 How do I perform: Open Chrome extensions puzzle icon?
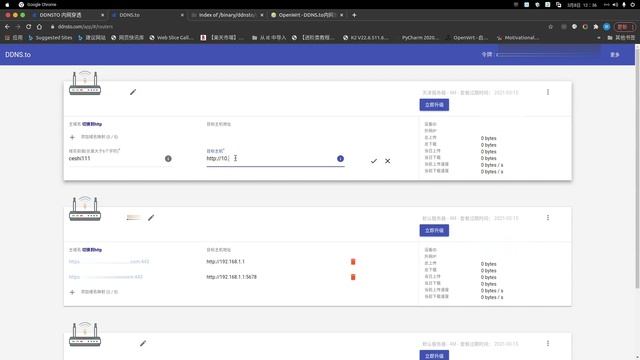pos(596,27)
